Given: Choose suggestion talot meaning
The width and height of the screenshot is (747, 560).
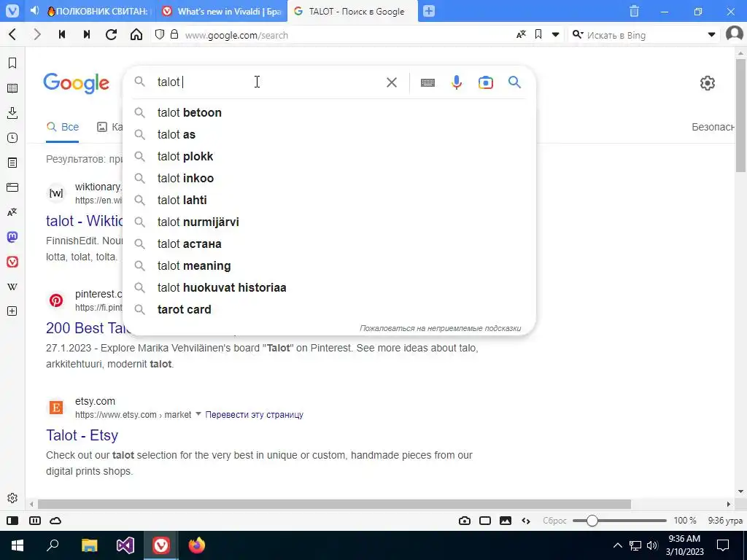Looking at the screenshot, I should (x=329, y=265).
